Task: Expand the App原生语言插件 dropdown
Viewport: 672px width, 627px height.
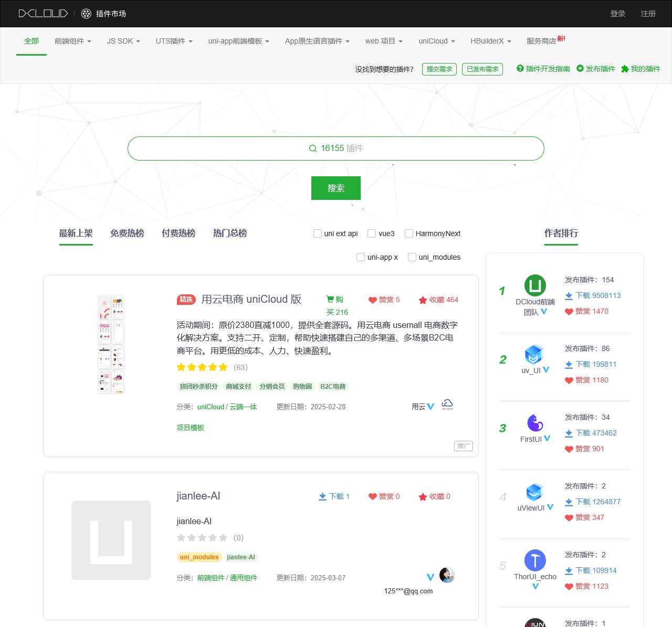Action: coord(317,41)
